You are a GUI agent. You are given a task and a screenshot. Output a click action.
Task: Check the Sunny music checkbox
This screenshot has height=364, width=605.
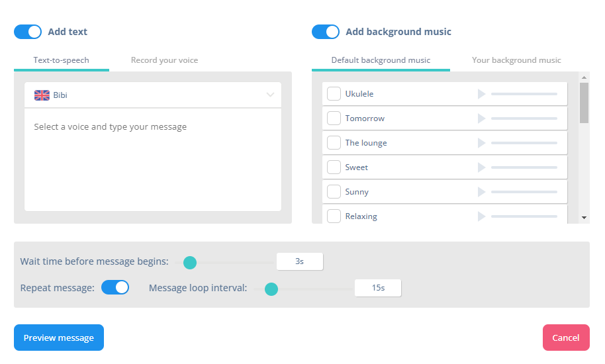(334, 192)
